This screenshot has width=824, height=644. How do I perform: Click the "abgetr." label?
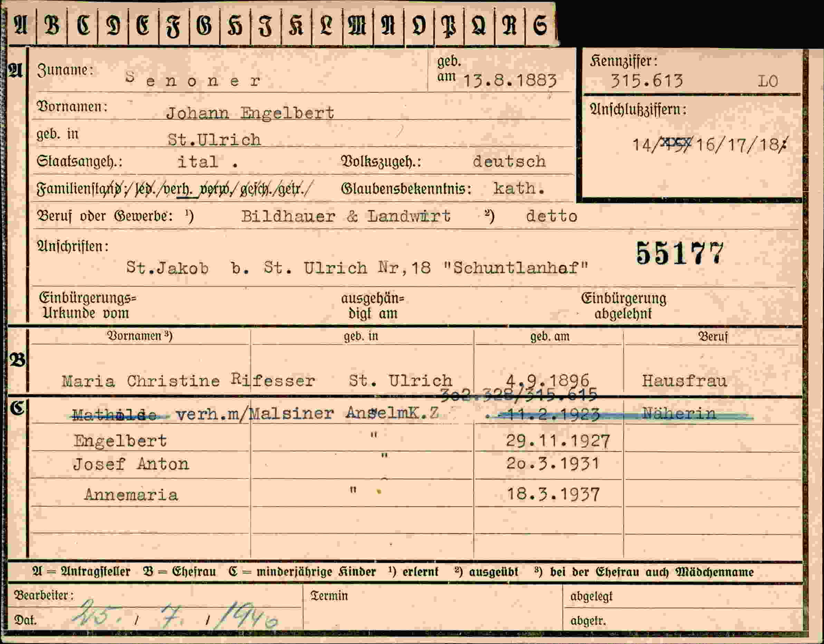coord(588,621)
